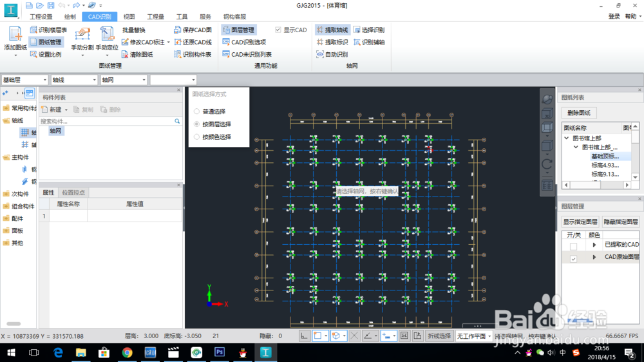Click the 折线选择 button

[439, 336]
